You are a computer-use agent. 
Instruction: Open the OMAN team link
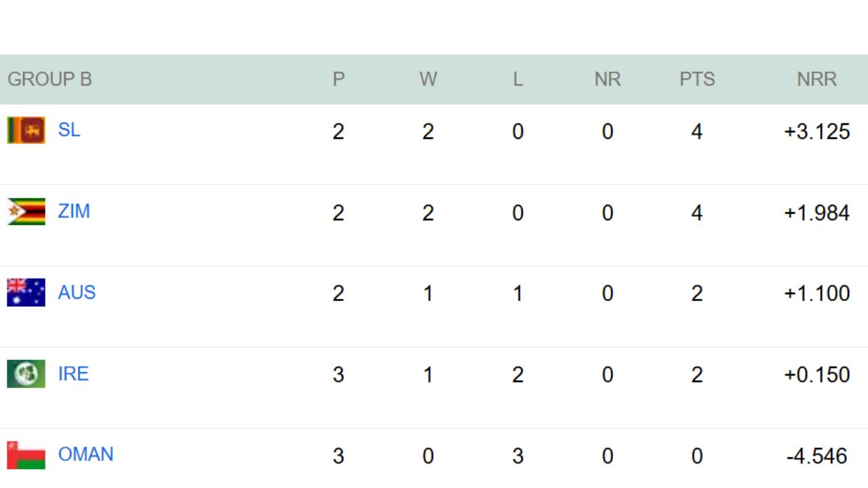85,455
